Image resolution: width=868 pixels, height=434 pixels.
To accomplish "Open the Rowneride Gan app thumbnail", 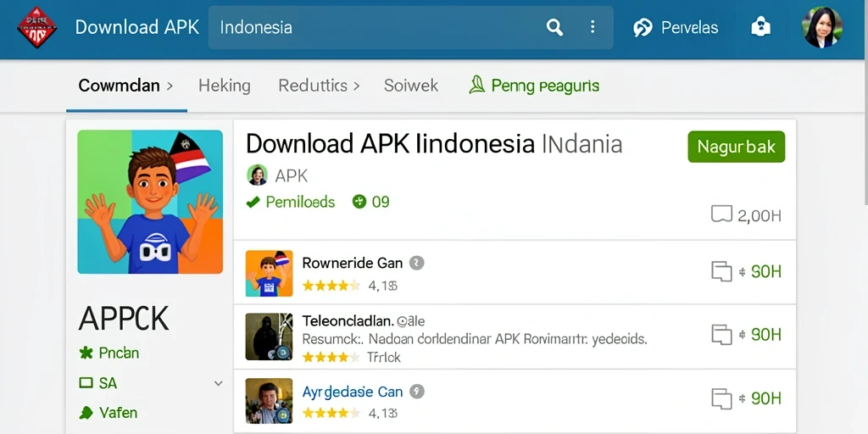I will click(269, 274).
